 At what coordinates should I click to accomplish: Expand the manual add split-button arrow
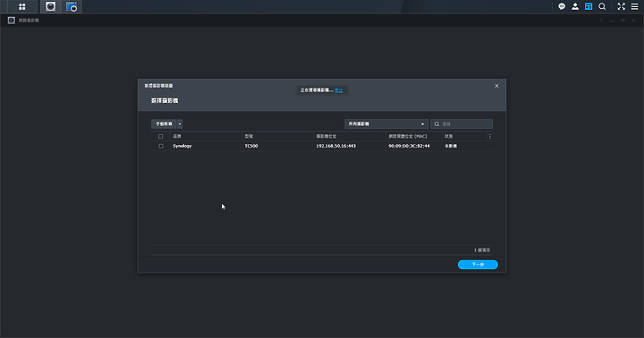click(x=180, y=124)
